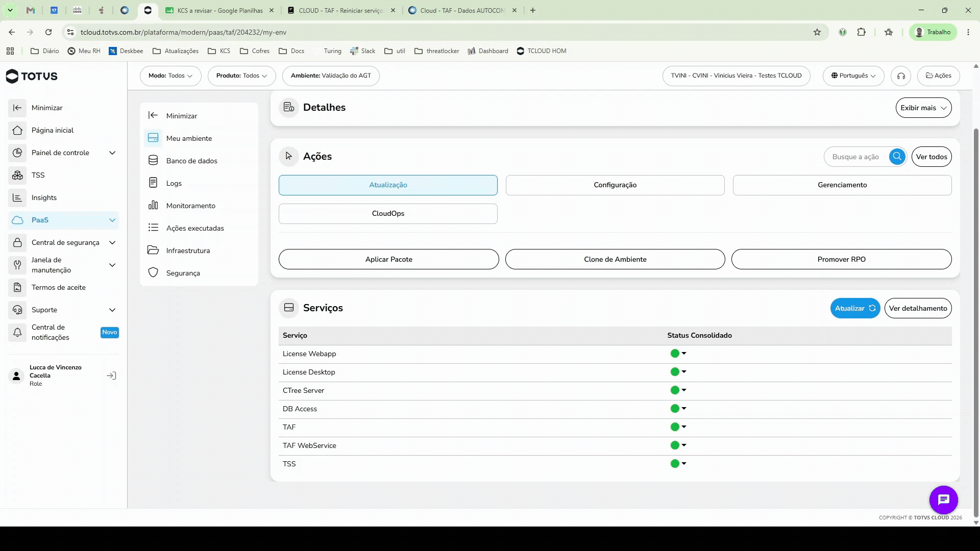
Task: Click the Banco de dados database icon
Action: click(x=153, y=161)
